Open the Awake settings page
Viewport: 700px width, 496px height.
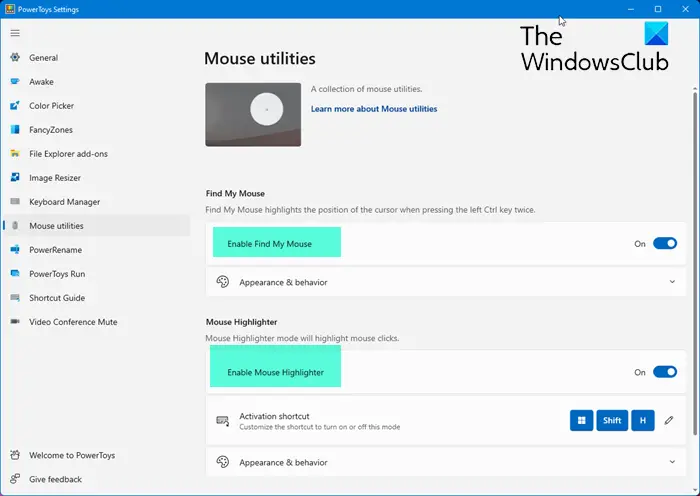[x=96, y=81]
